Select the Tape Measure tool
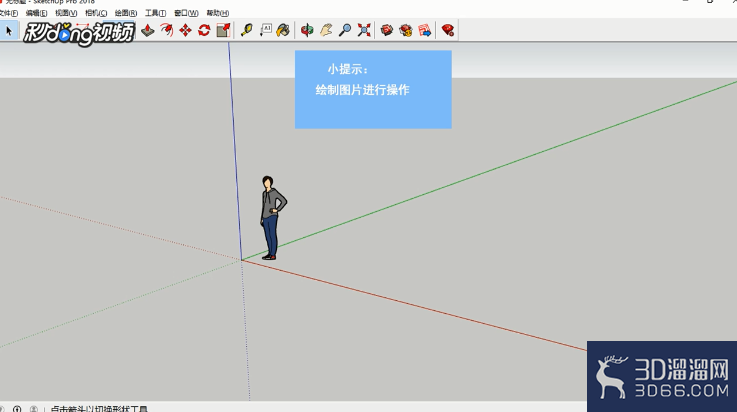737x412 pixels. tap(247, 31)
